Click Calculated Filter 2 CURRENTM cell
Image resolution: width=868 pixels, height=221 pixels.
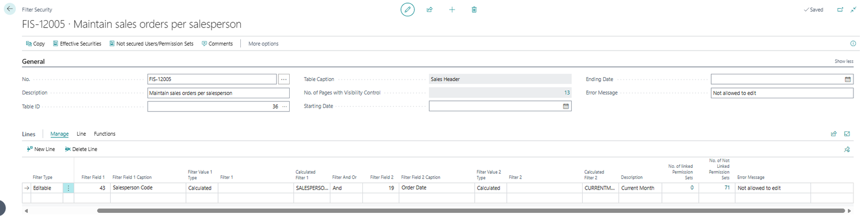point(601,188)
